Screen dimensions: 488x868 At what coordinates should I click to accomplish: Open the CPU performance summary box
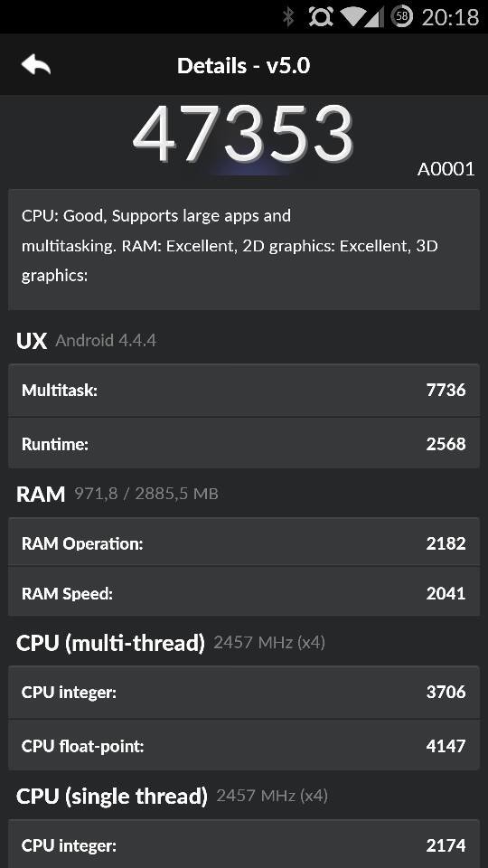244,250
